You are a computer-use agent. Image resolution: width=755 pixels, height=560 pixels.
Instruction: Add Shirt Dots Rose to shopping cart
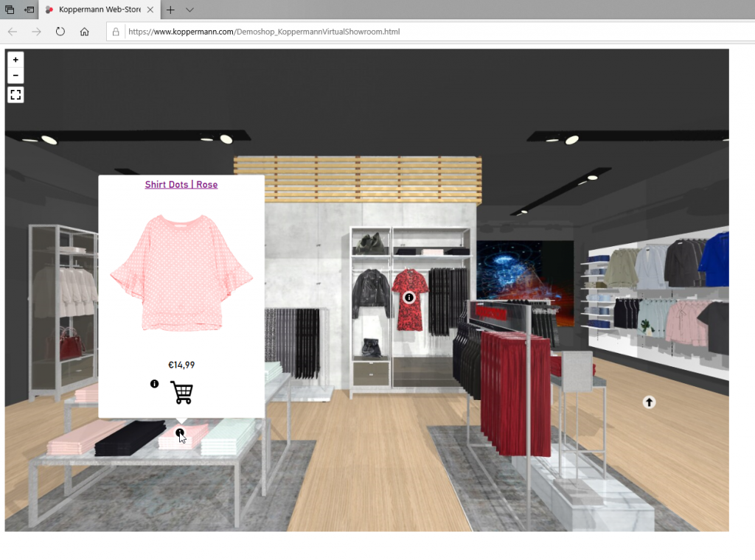(181, 392)
